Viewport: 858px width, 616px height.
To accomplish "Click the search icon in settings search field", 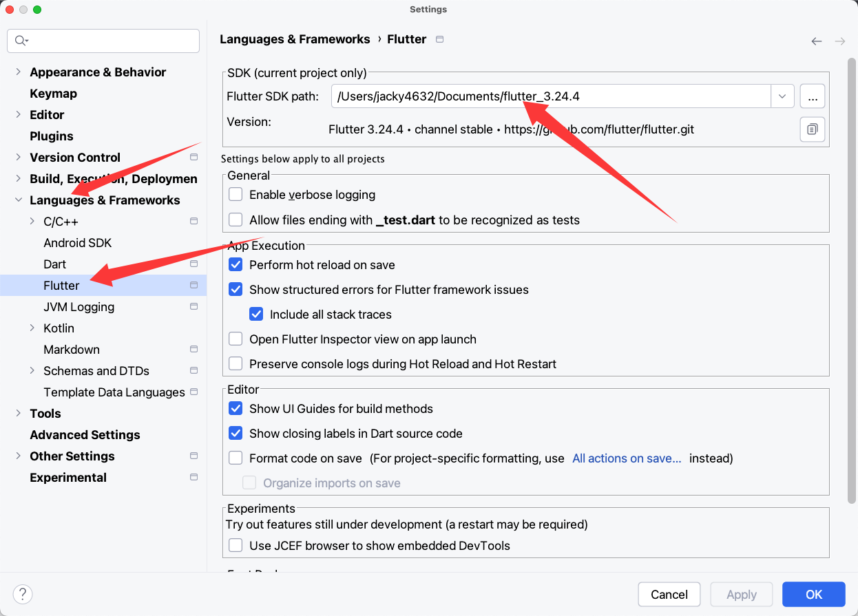I will [x=21, y=41].
